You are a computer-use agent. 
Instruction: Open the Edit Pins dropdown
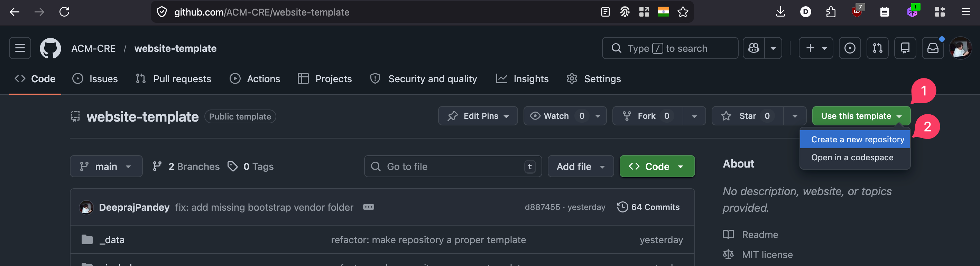pos(478,116)
